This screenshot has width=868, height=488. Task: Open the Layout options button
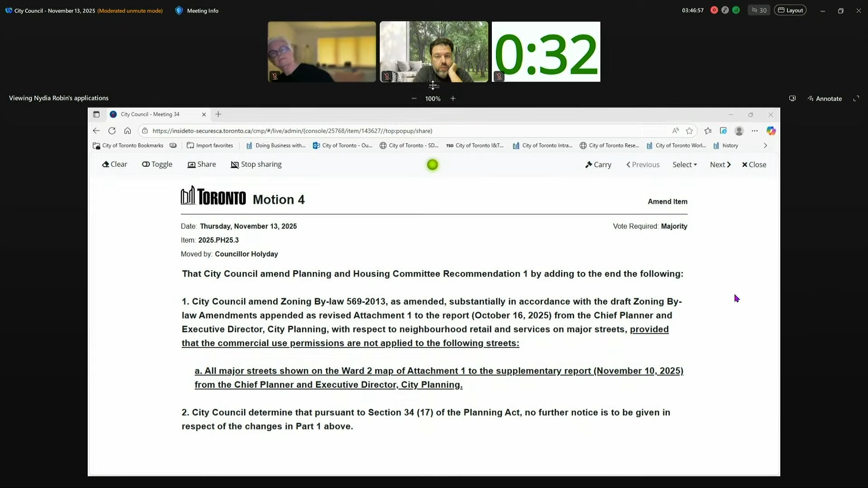[x=790, y=10]
